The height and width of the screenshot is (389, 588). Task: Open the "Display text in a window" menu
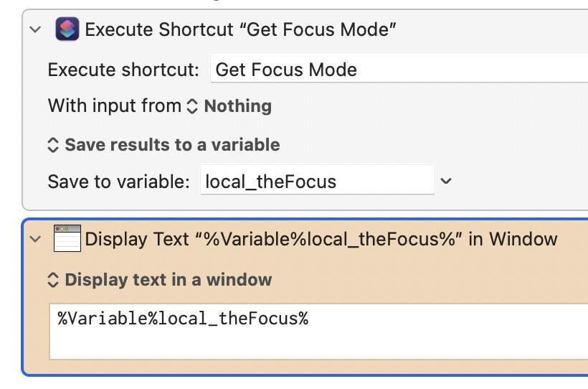pyautogui.click(x=168, y=279)
